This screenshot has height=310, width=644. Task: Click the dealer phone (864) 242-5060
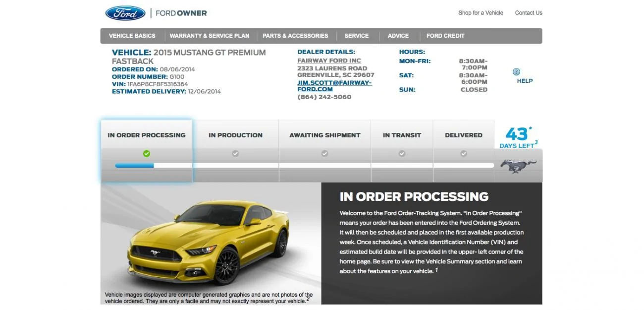click(x=324, y=97)
